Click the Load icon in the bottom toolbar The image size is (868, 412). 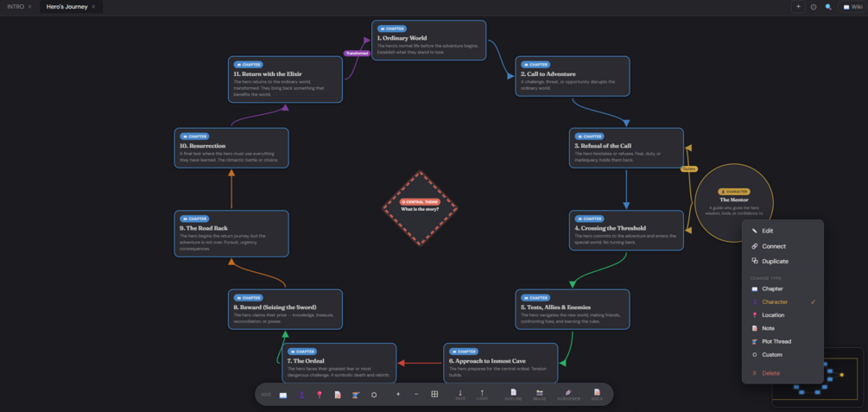coord(482,395)
